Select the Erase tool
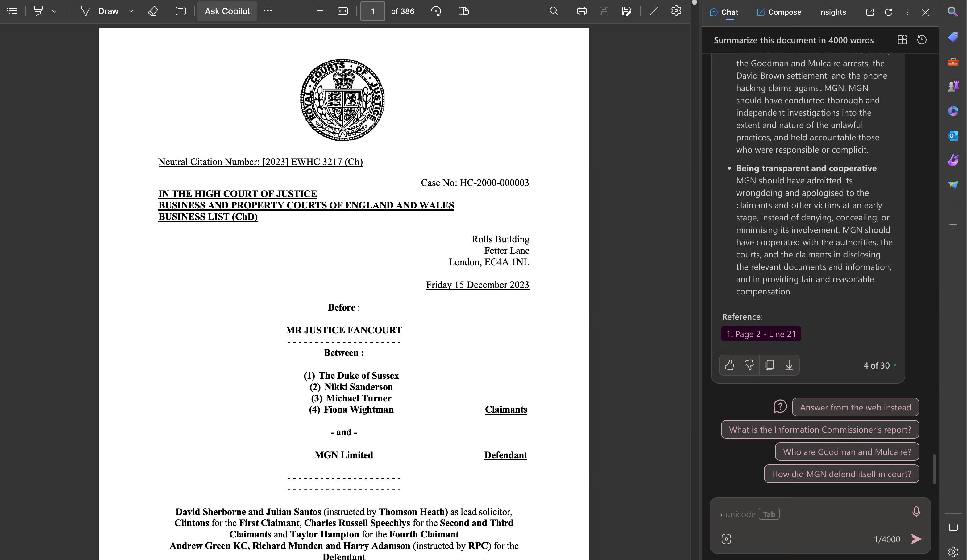The width and height of the screenshot is (967, 560). coord(153,11)
